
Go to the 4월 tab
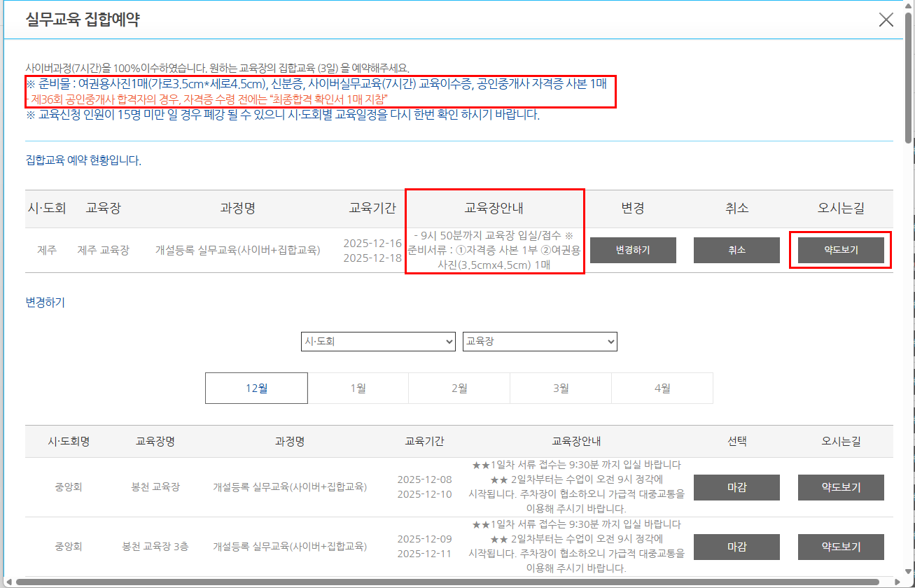(x=662, y=388)
